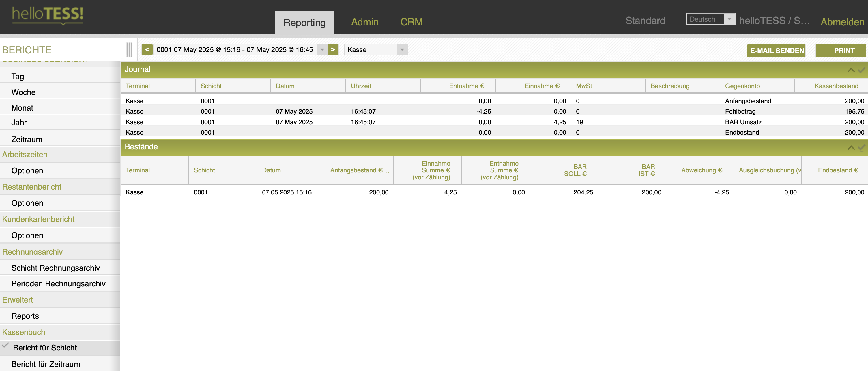Sort Journal by MwSt column
This screenshot has width=868, height=371.
(608, 86)
